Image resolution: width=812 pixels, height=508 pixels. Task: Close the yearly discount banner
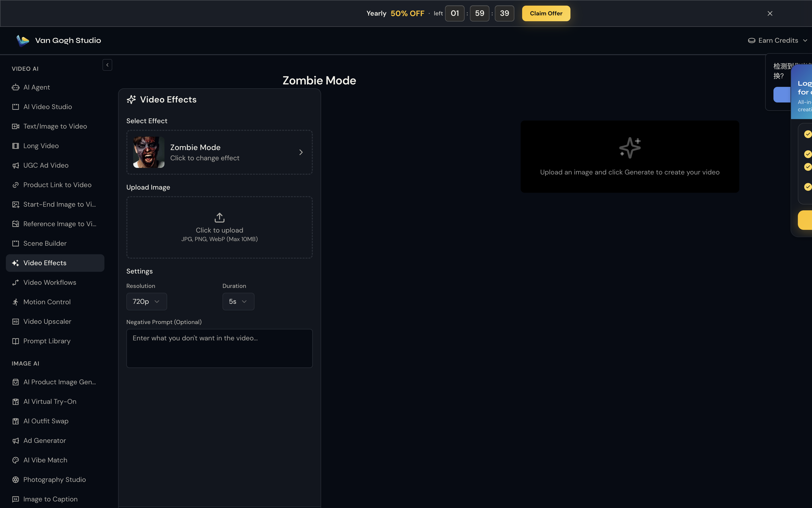click(770, 13)
